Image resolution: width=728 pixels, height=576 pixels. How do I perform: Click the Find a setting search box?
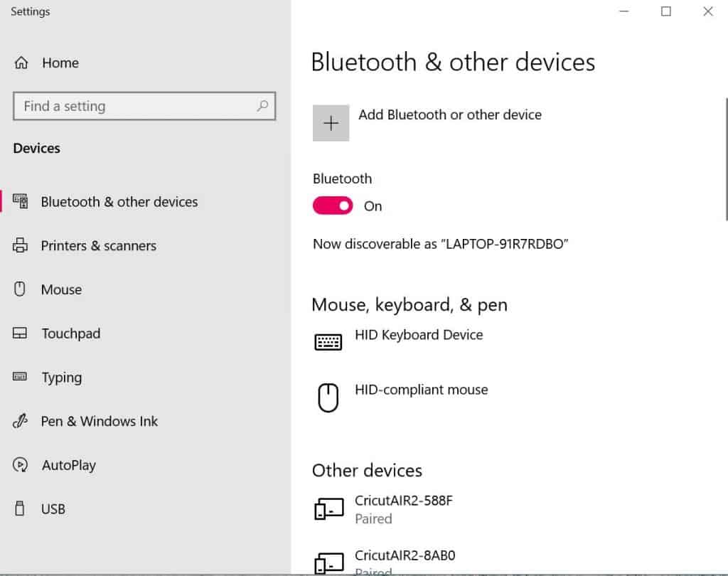(135, 106)
